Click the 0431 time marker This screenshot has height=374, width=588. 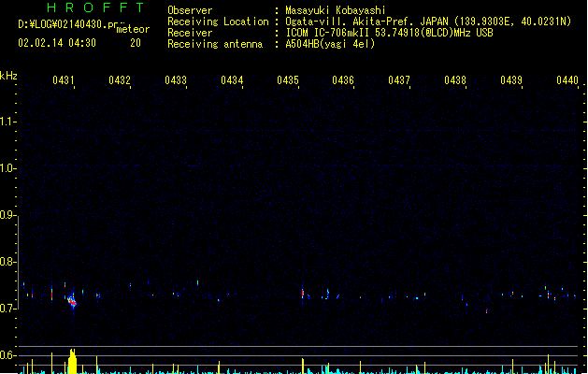[63, 80]
